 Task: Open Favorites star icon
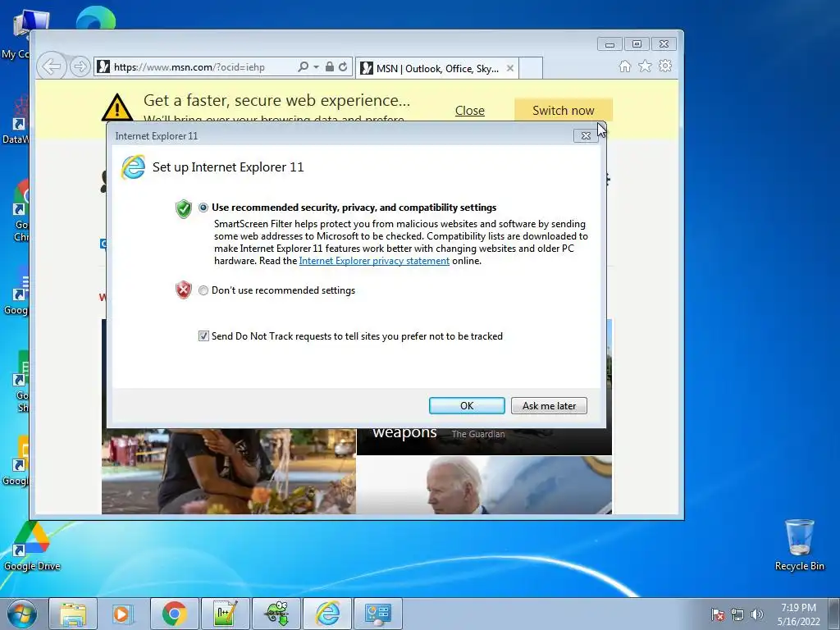pyautogui.click(x=645, y=66)
